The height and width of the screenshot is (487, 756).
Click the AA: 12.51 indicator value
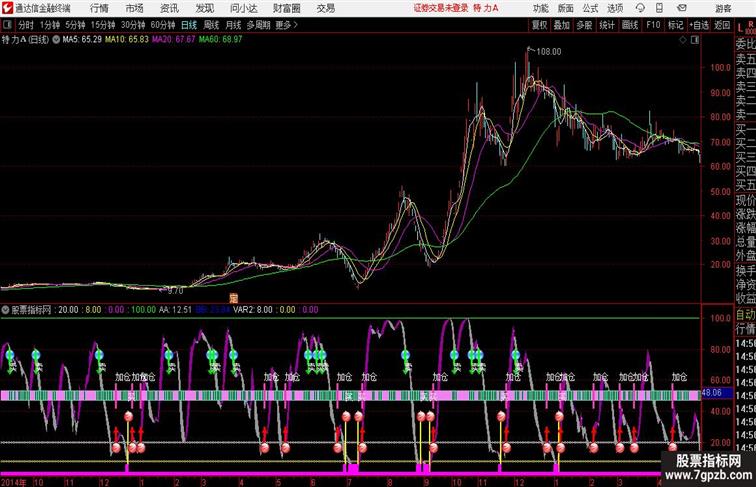click(x=176, y=310)
